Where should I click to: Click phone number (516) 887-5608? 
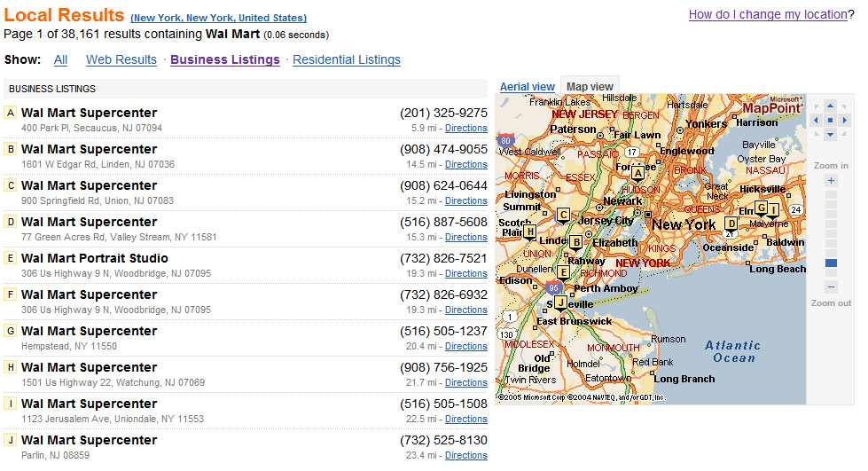click(443, 223)
